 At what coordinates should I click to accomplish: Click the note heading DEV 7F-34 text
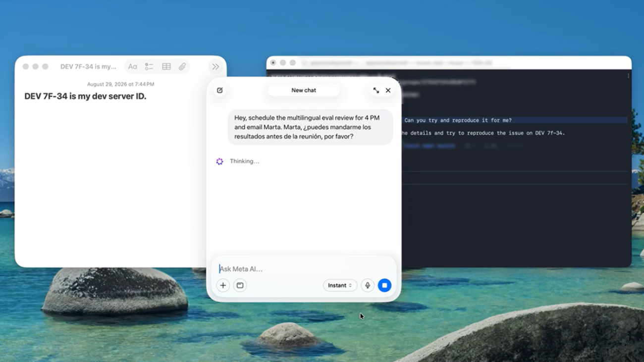[x=85, y=96]
